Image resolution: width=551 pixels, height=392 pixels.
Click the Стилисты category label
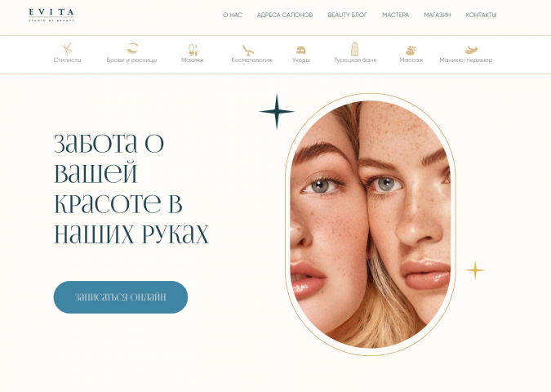coord(67,60)
